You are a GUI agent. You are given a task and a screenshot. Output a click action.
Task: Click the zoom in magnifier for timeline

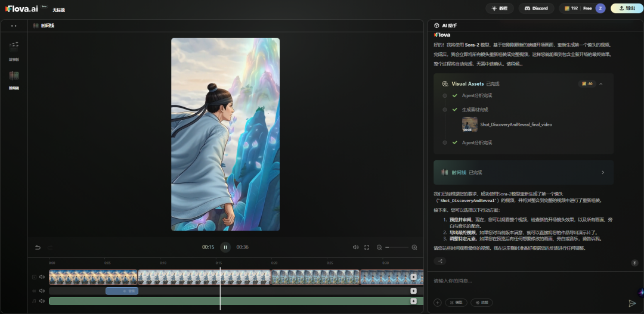(414, 247)
